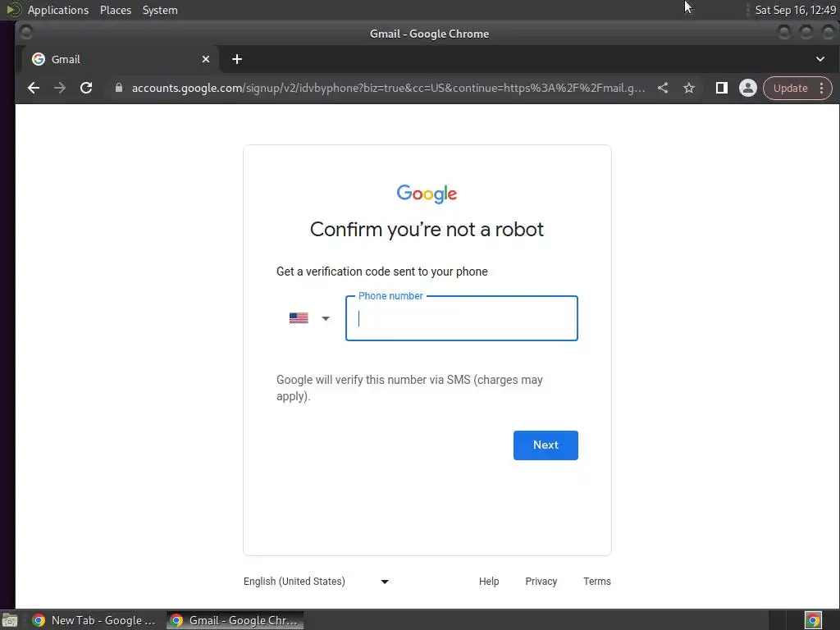Click the Chrome icon in workspace switcher
This screenshot has width=840, height=630.
point(813,620)
